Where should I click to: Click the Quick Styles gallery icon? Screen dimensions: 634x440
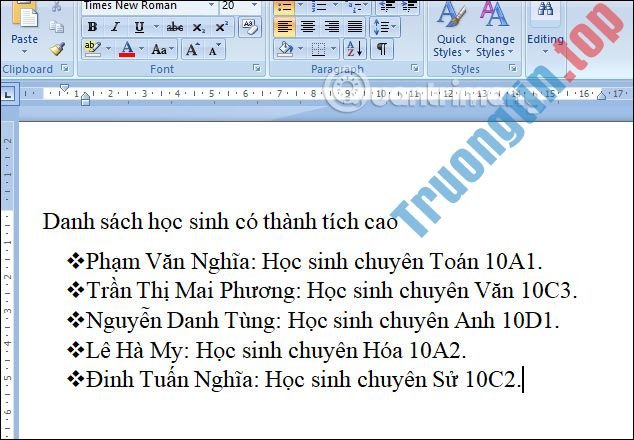[451, 15]
